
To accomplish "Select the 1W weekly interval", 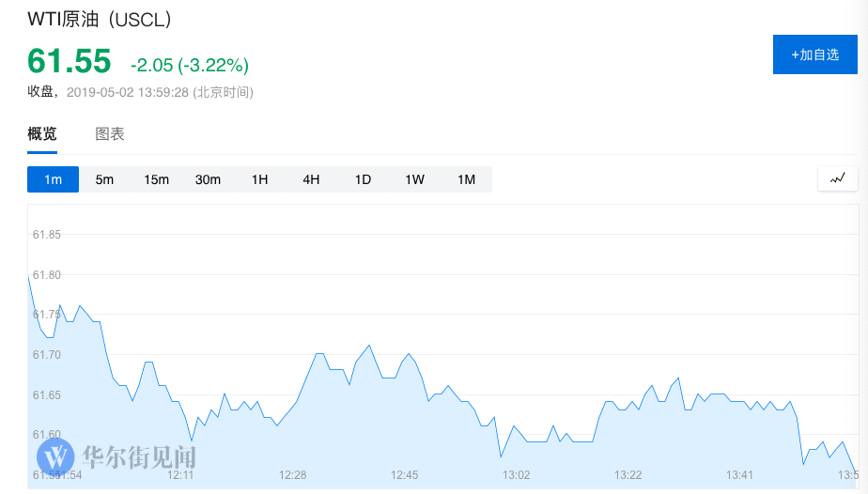I will [414, 179].
